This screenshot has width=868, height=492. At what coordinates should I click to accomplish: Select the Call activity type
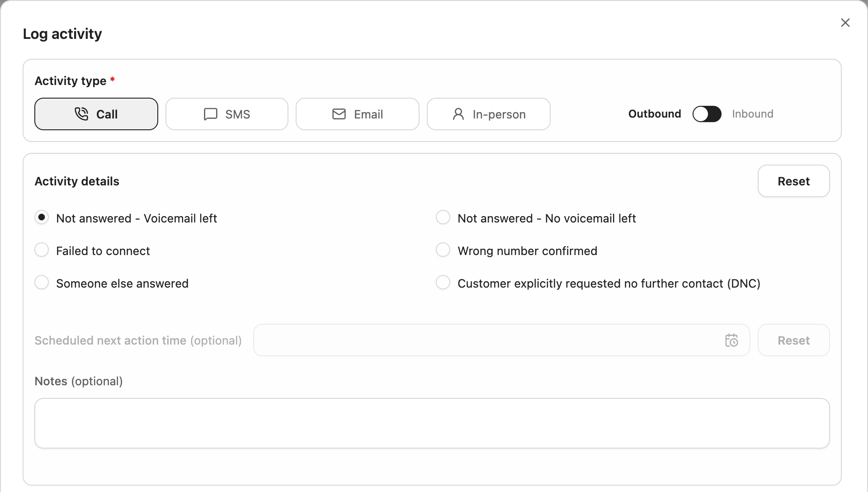pyautogui.click(x=96, y=114)
